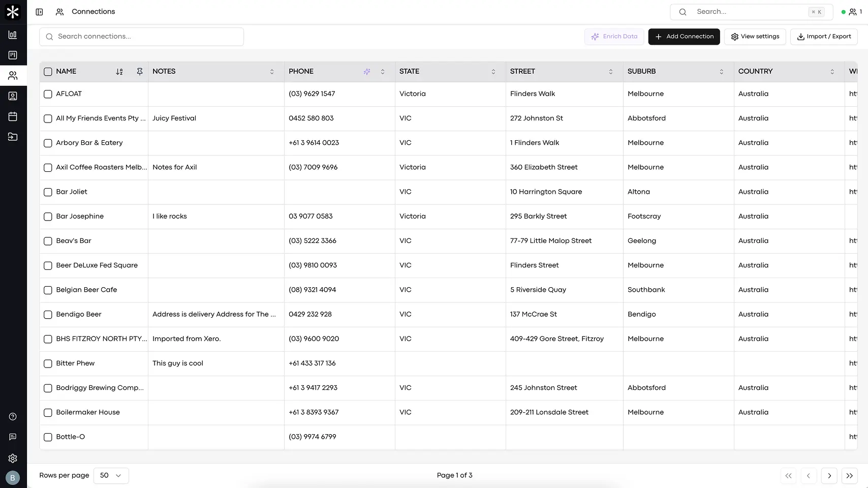Viewport: 868px width, 488px height.
Task: Open Import / Export menu
Action: 823,37
